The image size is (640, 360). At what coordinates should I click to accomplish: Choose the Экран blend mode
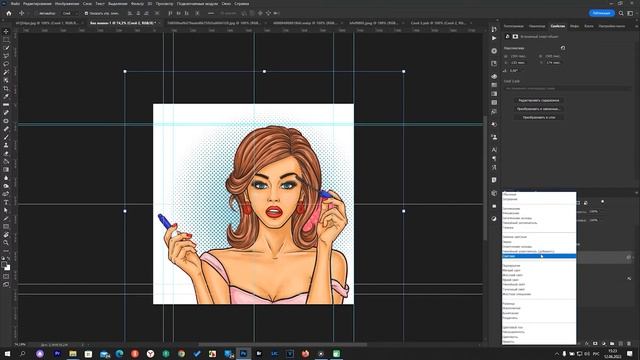[539, 242]
